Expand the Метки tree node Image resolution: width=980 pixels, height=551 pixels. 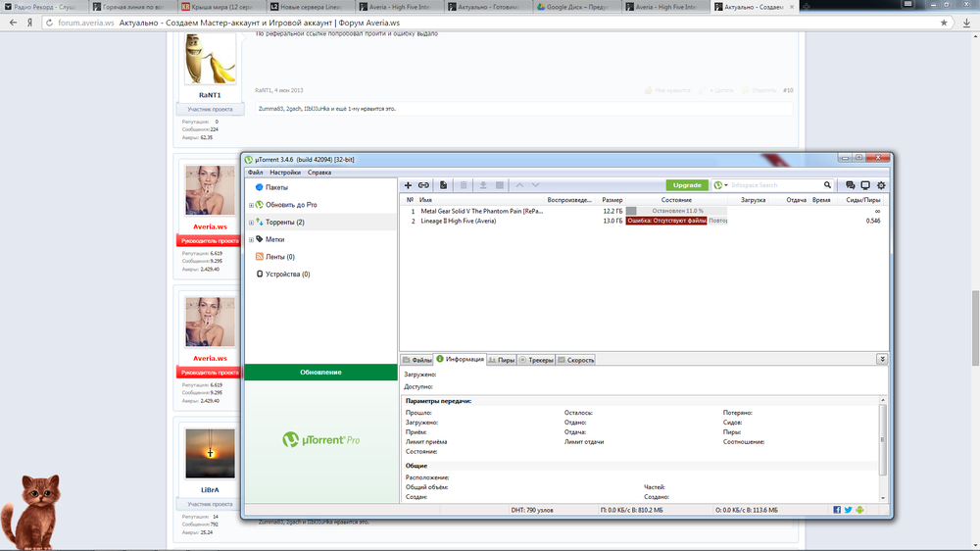click(x=251, y=239)
